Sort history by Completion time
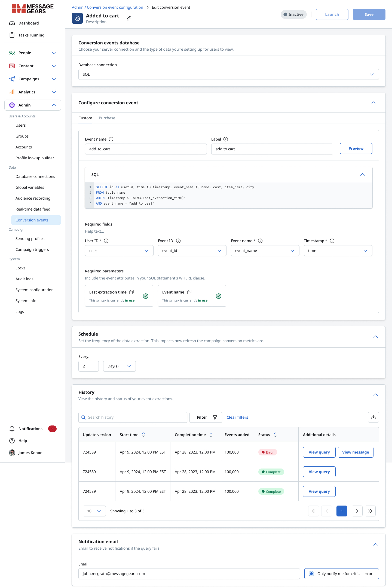This screenshot has height=587, width=392. [211, 435]
